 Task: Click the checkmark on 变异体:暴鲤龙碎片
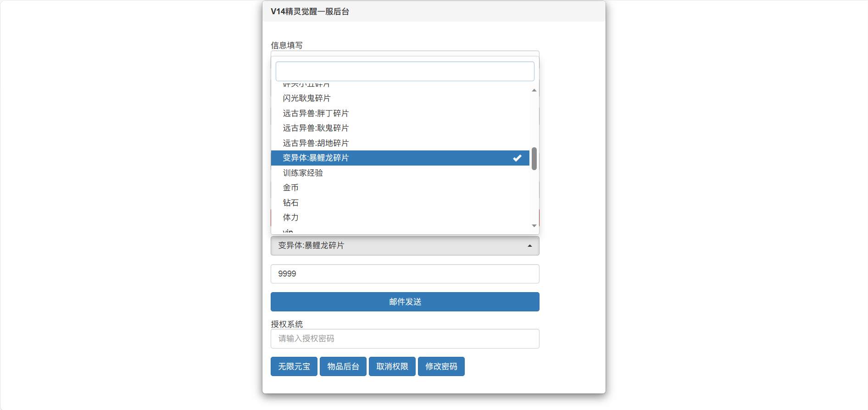pyautogui.click(x=517, y=158)
